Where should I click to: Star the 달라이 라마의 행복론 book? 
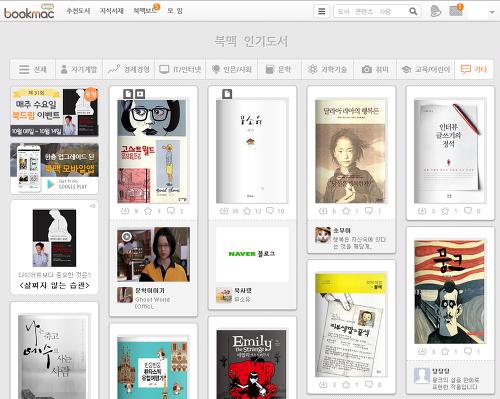tap(346, 211)
